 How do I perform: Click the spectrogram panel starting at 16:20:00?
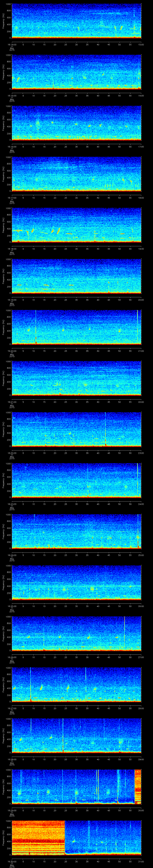(x=76, y=327)
